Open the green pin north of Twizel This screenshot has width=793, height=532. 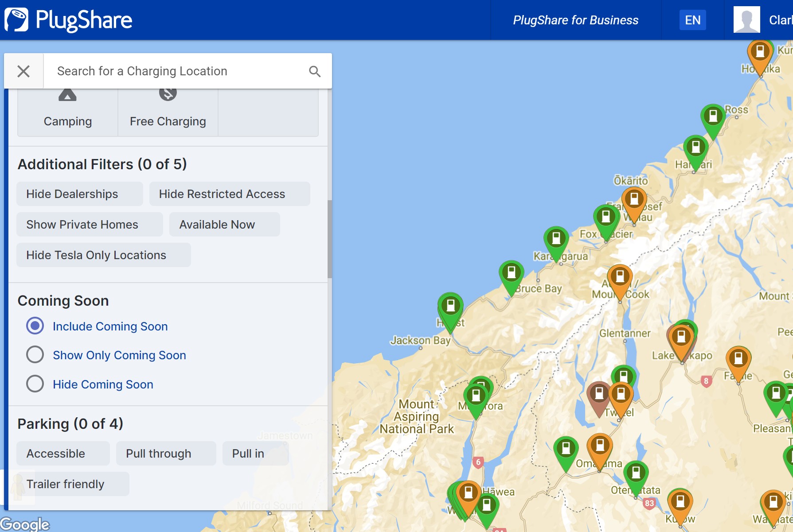624,375
